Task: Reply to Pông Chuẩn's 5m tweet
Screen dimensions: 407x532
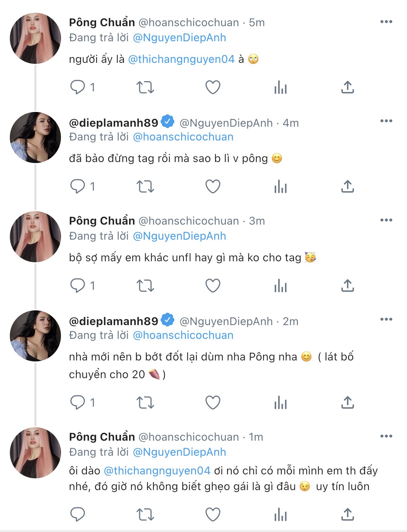Action: click(78, 87)
